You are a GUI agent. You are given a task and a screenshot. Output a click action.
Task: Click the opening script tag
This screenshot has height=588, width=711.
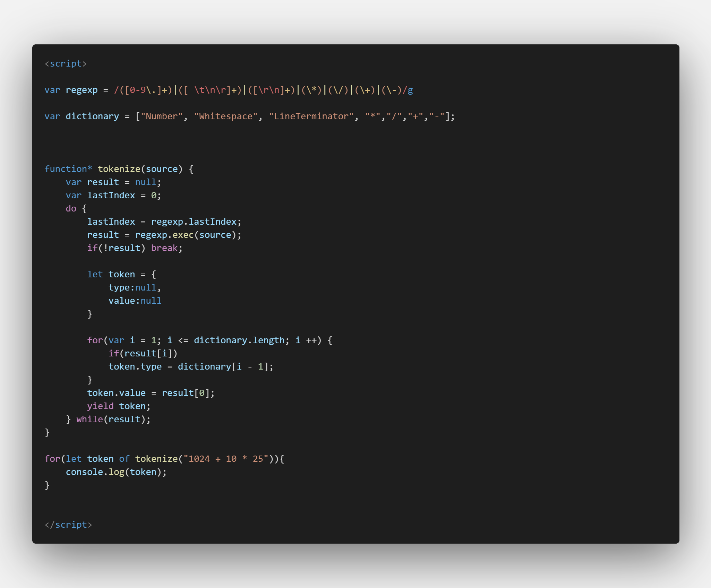[x=66, y=63]
